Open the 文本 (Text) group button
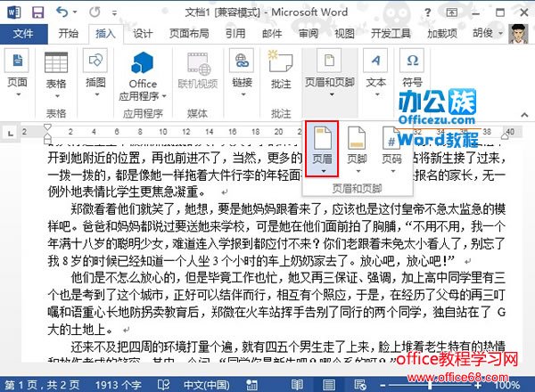The image size is (535, 392). tap(375, 73)
